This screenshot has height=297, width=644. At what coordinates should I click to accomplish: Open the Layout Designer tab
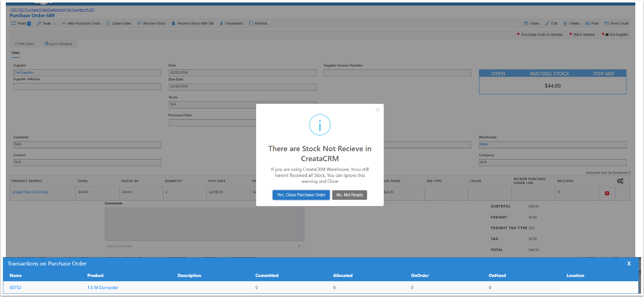click(58, 44)
